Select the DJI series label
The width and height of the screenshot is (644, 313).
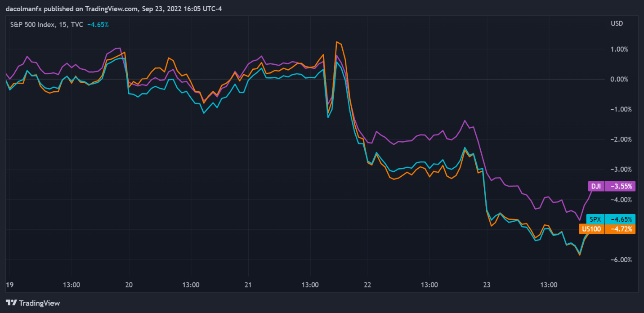(x=595, y=186)
